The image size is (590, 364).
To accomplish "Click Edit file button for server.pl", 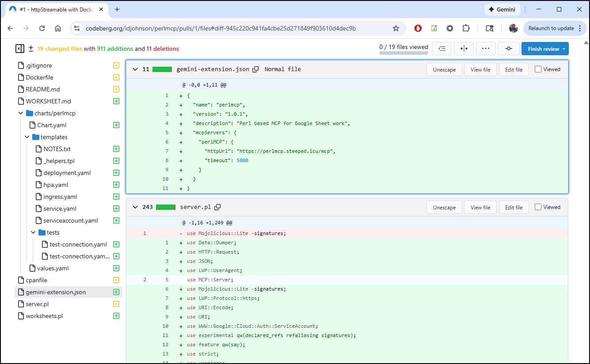I will coord(514,207).
